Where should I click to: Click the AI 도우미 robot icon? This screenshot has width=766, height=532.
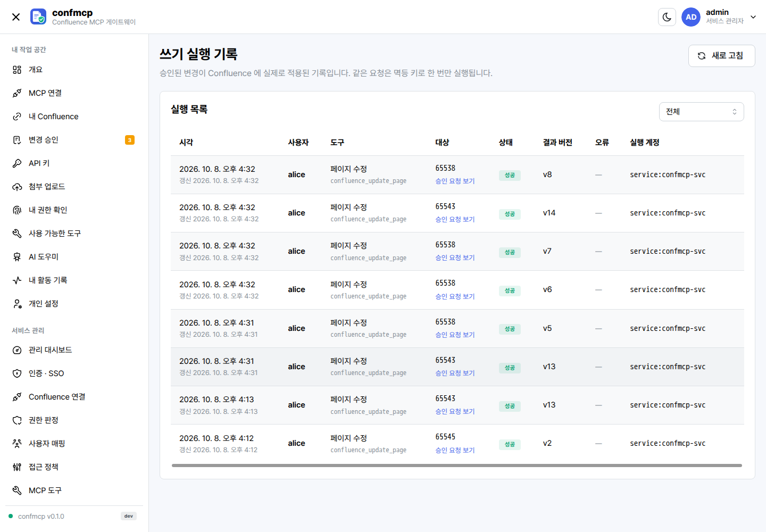tap(17, 257)
